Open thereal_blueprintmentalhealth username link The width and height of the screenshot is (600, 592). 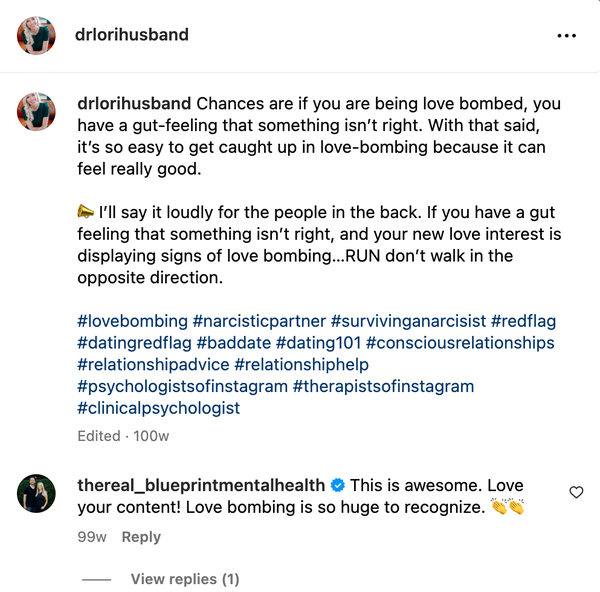click(x=201, y=485)
